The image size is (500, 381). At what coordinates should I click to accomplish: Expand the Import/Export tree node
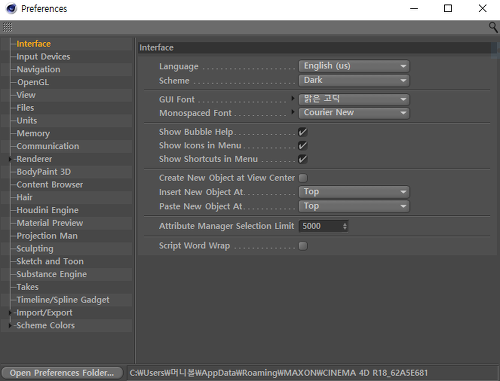10,313
